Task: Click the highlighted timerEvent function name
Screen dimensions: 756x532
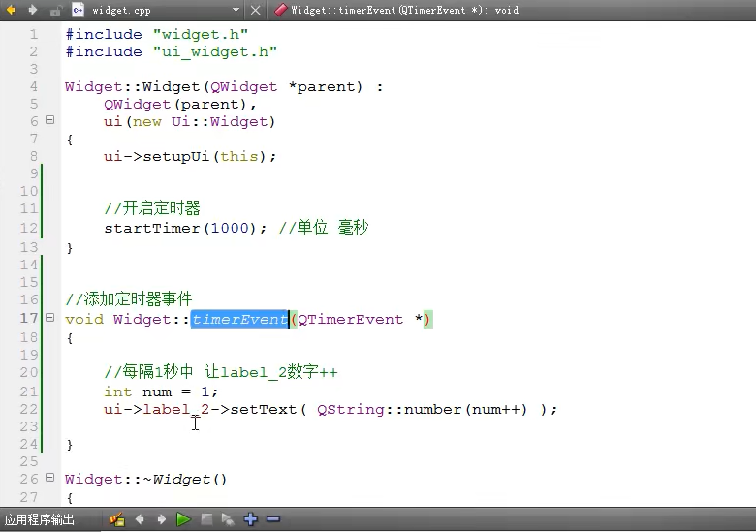Action: (x=239, y=319)
